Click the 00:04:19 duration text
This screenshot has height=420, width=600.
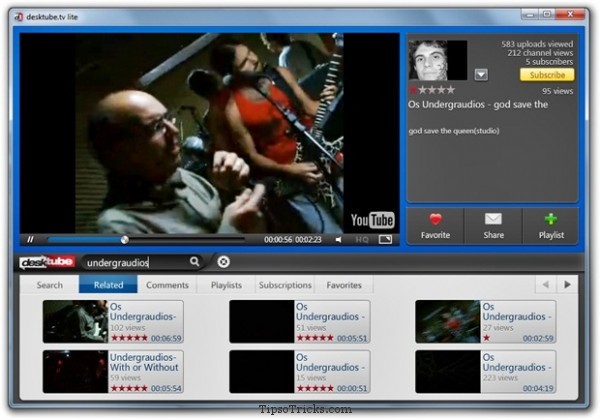[x=538, y=388]
